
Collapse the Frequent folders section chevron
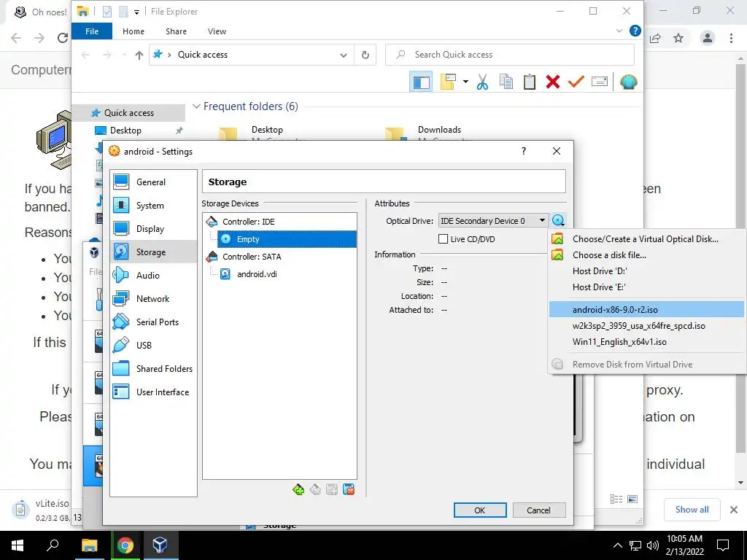[x=196, y=106]
